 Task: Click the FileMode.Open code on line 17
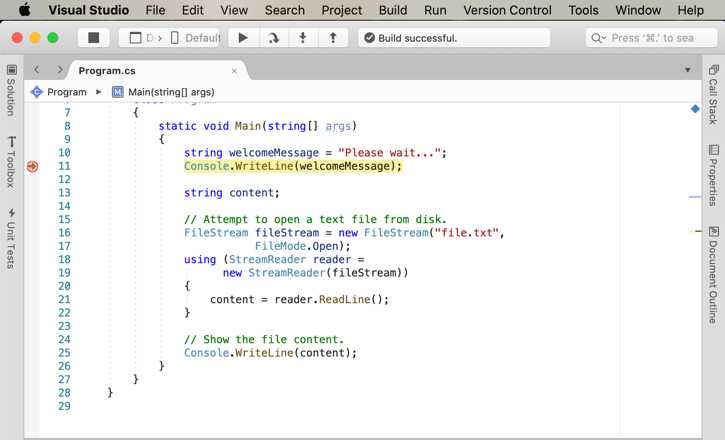(302, 246)
